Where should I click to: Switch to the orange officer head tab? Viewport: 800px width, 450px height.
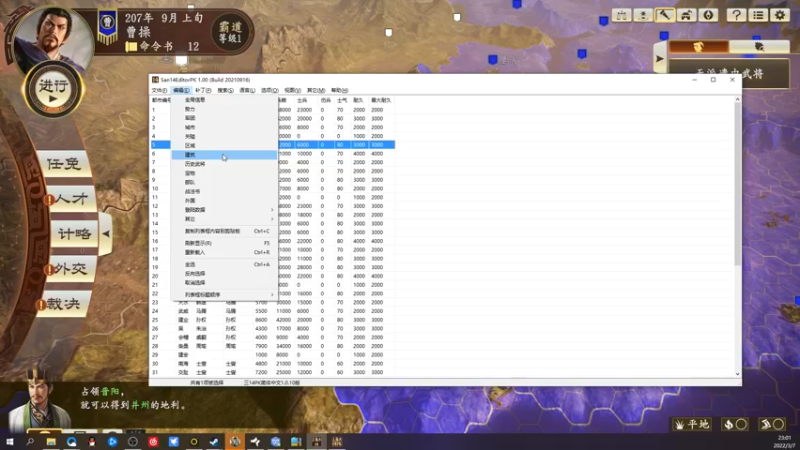698,47
